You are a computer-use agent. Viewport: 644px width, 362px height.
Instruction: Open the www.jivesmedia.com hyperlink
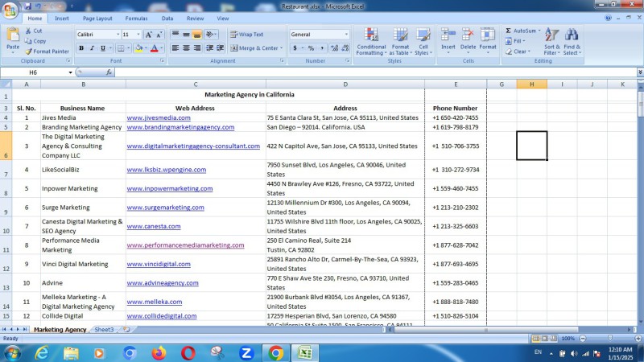(159, 117)
